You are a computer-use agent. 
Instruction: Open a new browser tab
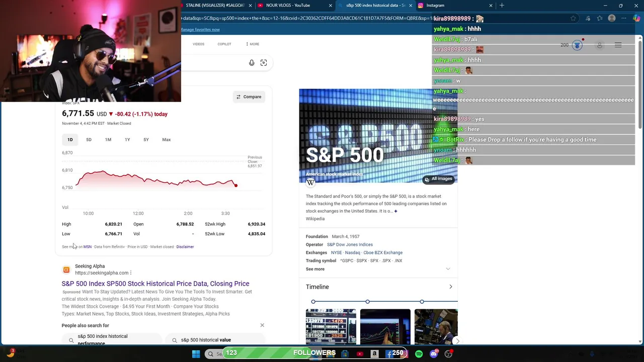(502, 6)
